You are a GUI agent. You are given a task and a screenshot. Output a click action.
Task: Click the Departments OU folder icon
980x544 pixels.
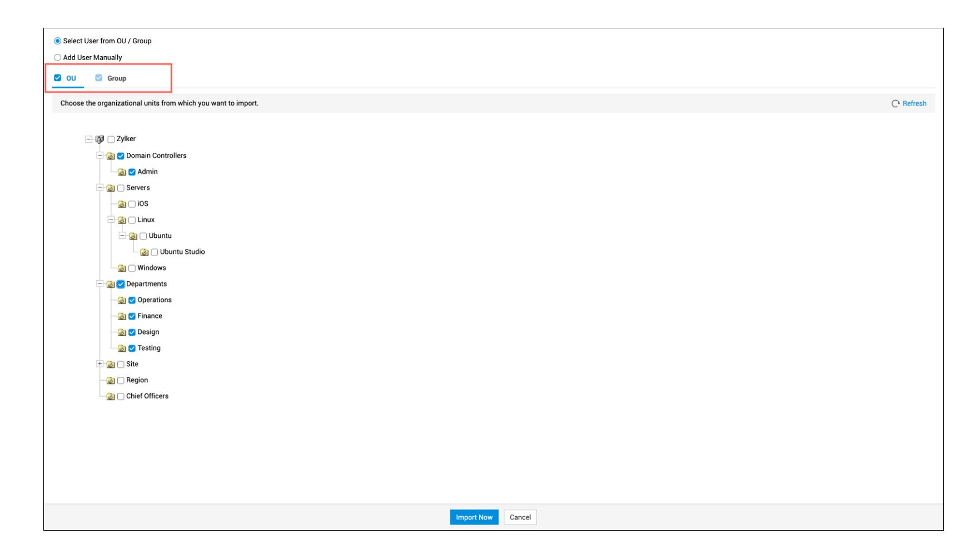pyautogui.click(x=111, y=285)
